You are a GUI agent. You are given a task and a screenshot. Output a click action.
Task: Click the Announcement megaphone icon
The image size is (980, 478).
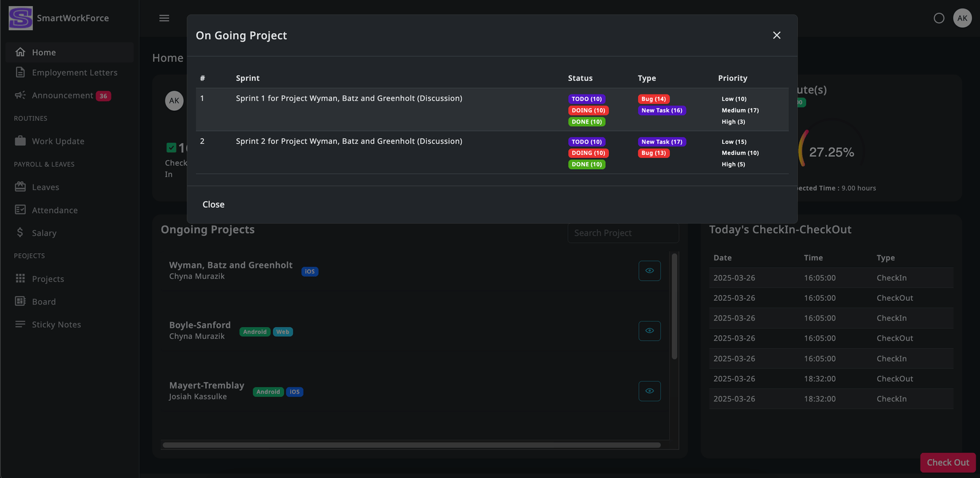(x=20, y=95)
